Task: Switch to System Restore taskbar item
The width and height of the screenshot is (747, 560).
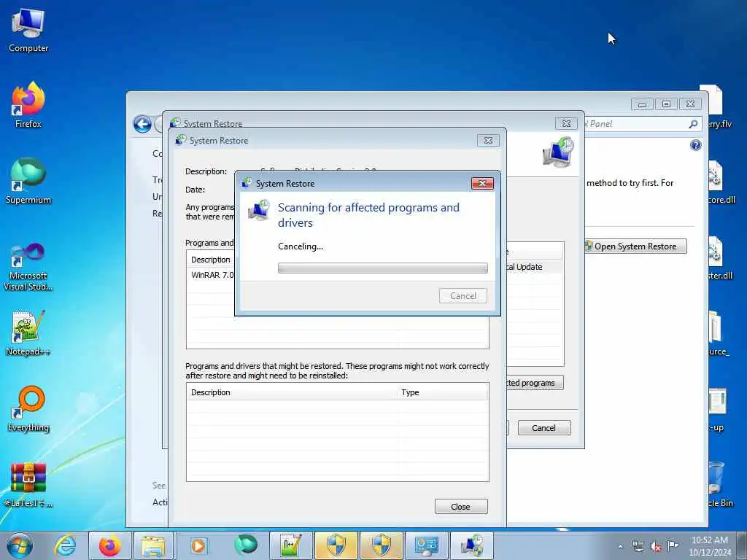Action: [x=472, y=545]
